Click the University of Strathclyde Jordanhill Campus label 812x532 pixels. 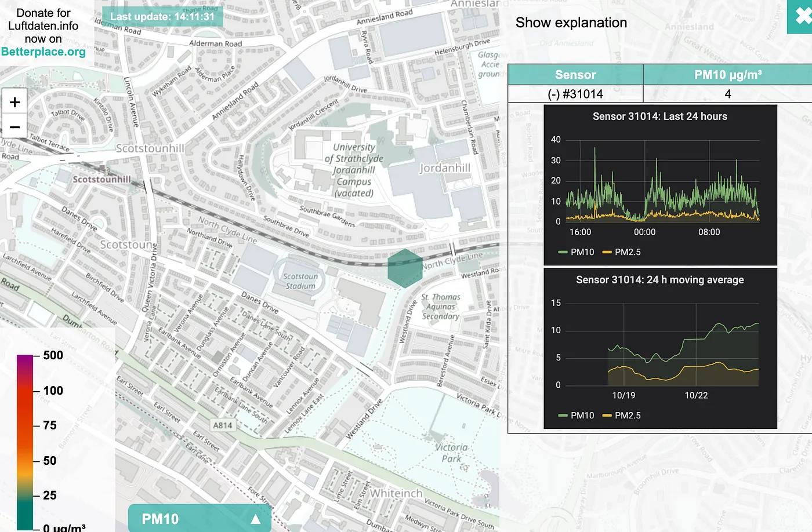[x=354, y=170]
